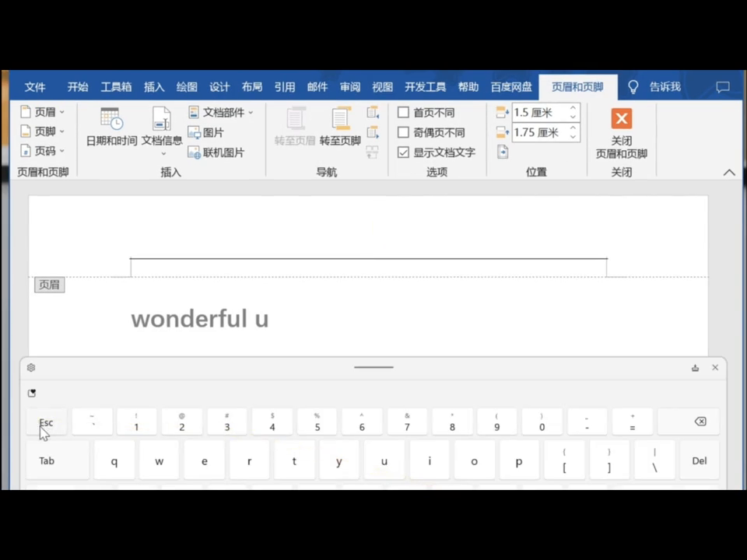This screenshot has height=560, width=747.
Task: Tap the equals key
Action: (x=632, y=422)
